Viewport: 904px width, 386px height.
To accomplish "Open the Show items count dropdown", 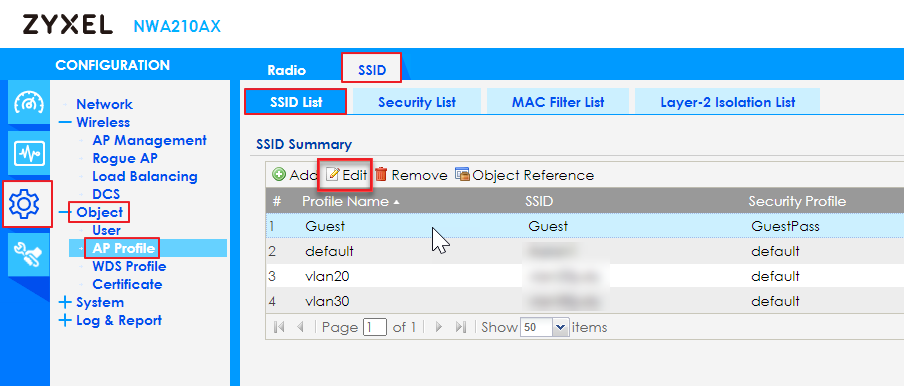I will pos(560,327).
